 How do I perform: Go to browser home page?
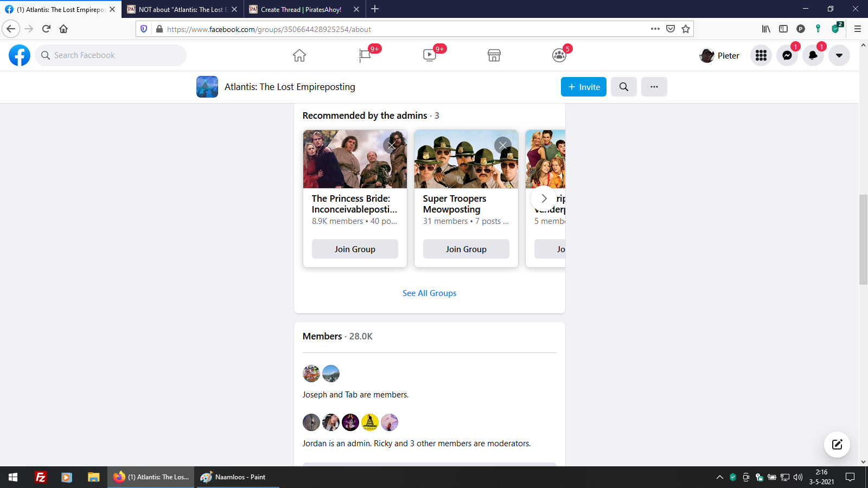pyautogui.click(x=63, y=29)
